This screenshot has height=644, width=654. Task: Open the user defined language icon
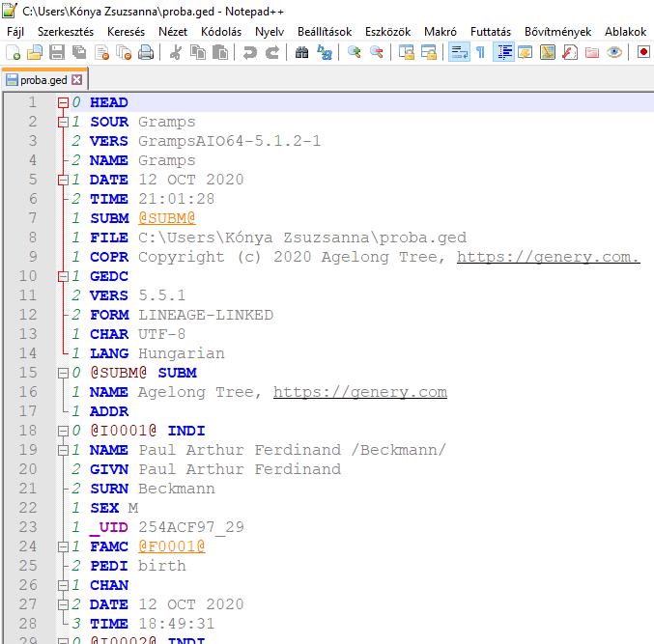pyautogui.click(x=526, y=53)
